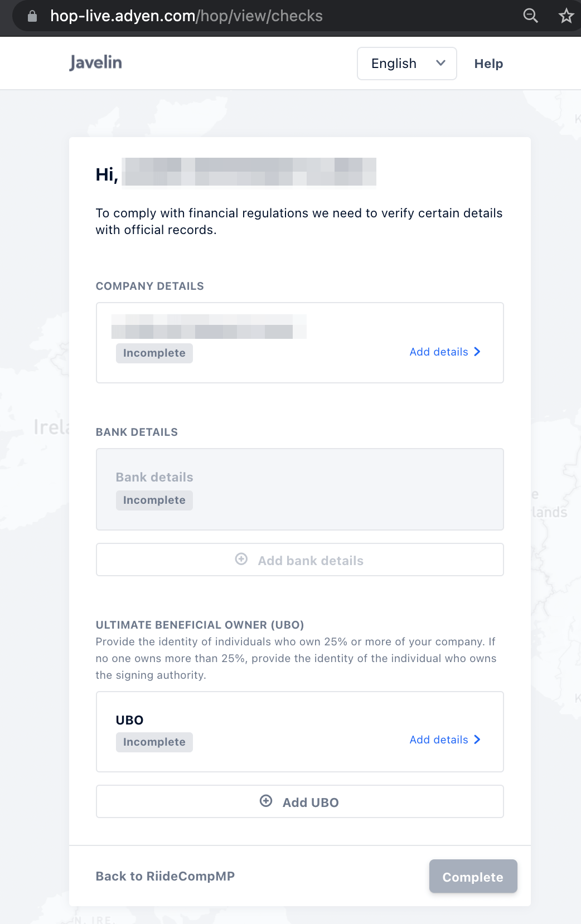Viewport: 581px width, 924px height.
Task: Open the English language dropdown
Action: (x=407, y=64)
